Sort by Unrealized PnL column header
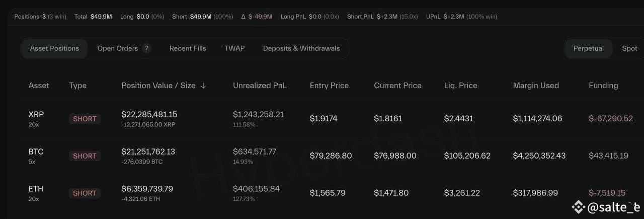Viewport: 644px width, 219px height. tap(260, 86)
